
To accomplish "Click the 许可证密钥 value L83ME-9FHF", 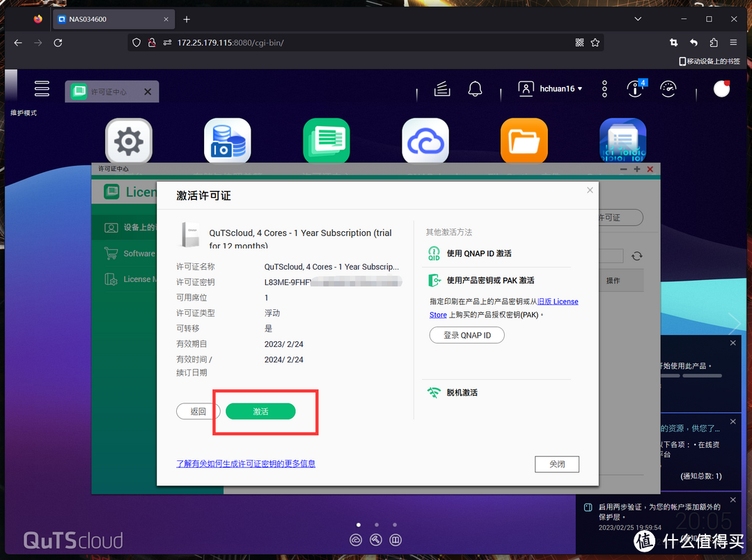I will tap(288, 282).
